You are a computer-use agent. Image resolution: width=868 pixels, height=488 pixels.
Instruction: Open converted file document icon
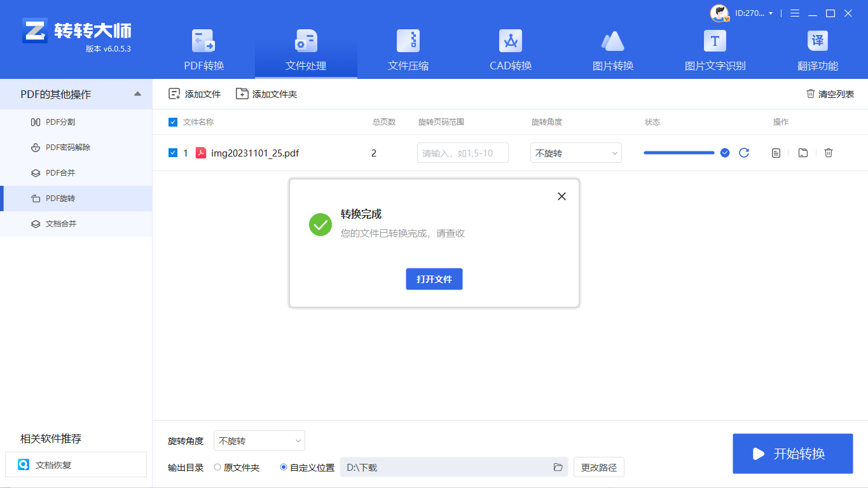click(x=776, y=153)
